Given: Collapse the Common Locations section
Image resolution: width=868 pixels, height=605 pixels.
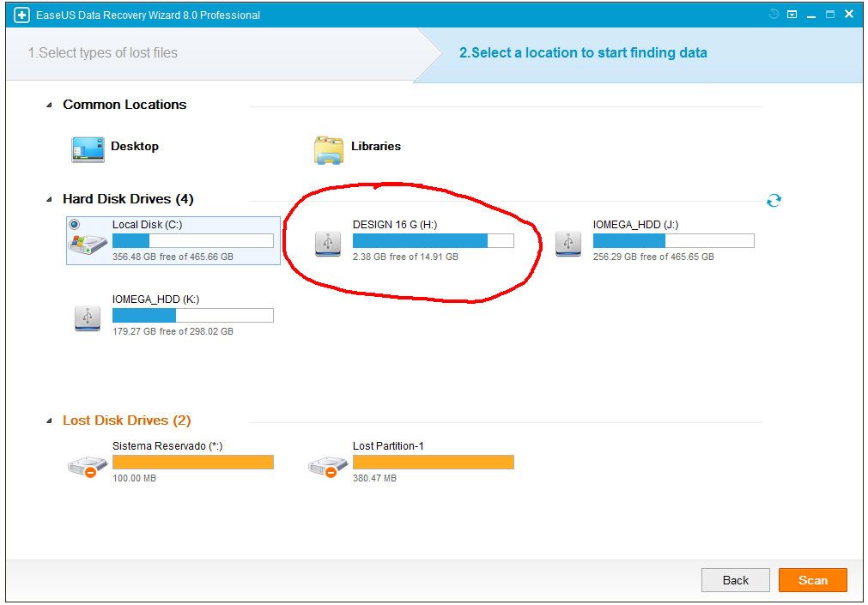Looking at the screenshot, I should click(x=49, y=105).
